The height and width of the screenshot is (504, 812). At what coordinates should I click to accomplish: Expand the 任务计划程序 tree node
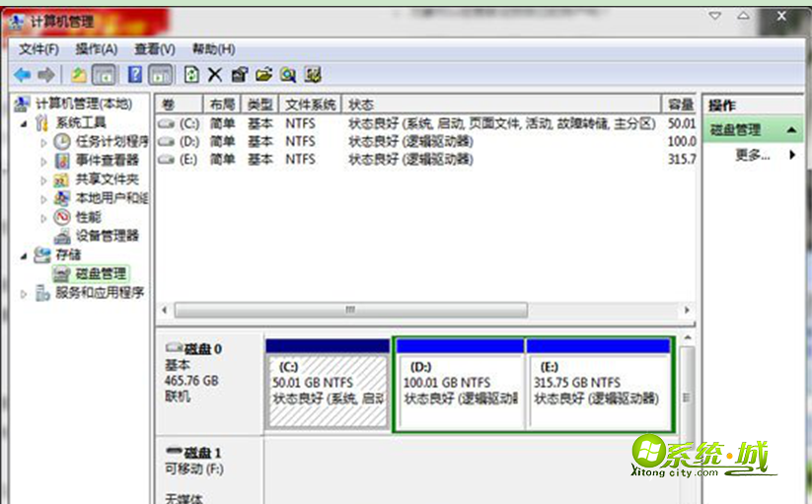[x=43, y=142]
